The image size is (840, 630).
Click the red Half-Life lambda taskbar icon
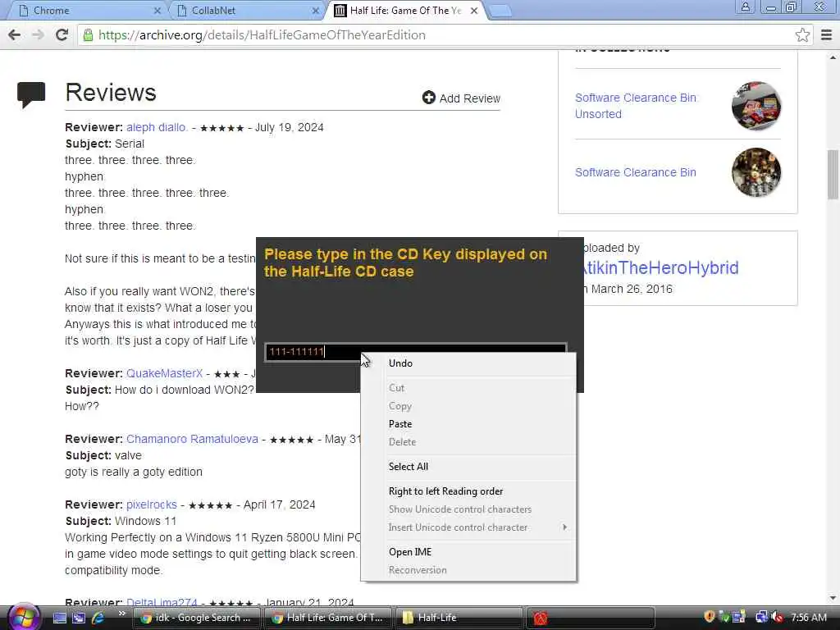540,619
